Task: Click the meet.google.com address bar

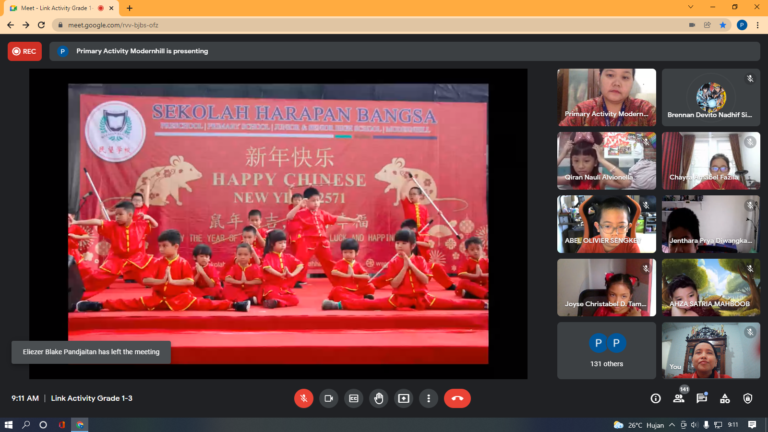Action: pyautogui.click(x=300, y=25)
